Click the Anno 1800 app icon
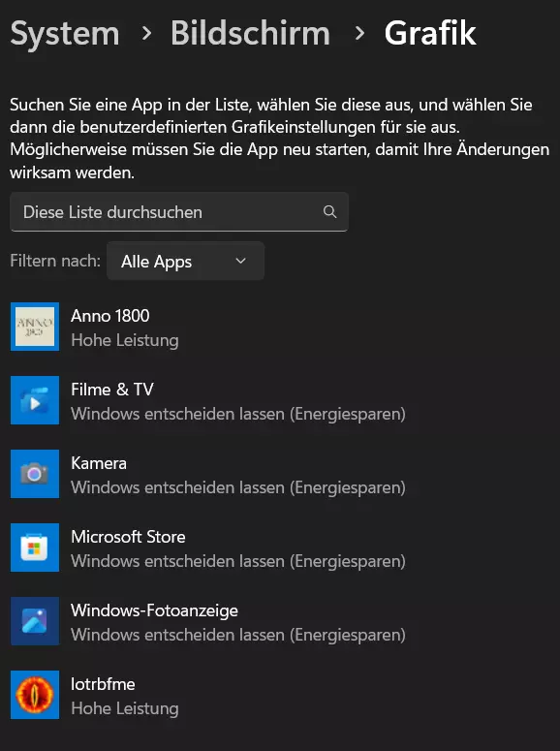The height and width of the screenshot is (751, 560). pyautogui.click(x=35, y=327)
